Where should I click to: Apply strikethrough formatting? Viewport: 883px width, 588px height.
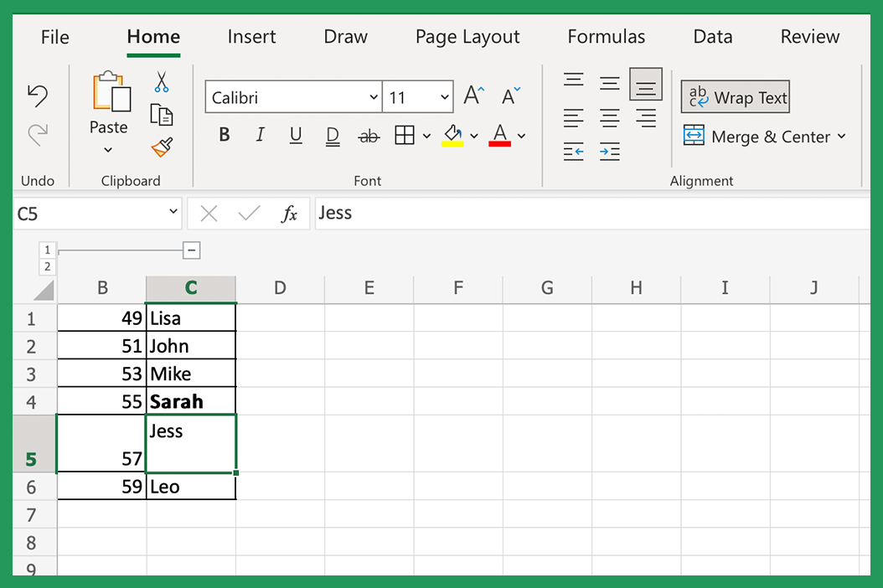[369, 135]
